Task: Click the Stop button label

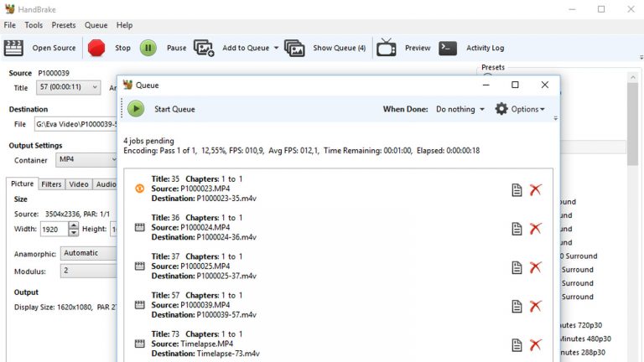Action: [x=122, y=48]
